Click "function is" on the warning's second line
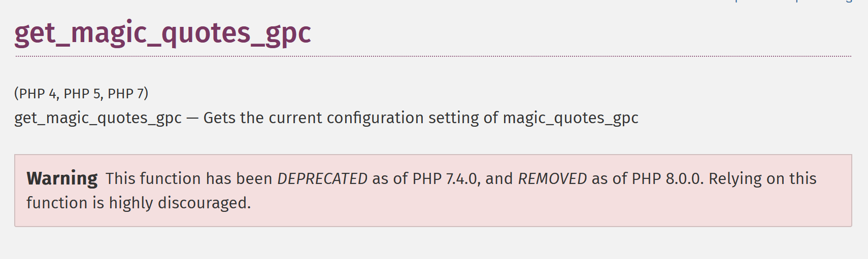This screenshot has height=259, width=868. pos(65,203)
